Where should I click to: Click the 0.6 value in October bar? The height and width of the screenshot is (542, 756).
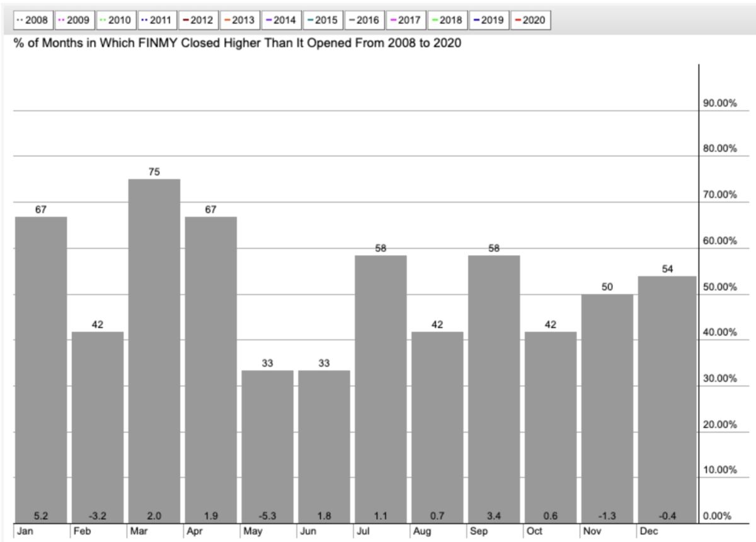tap(551, 516)
